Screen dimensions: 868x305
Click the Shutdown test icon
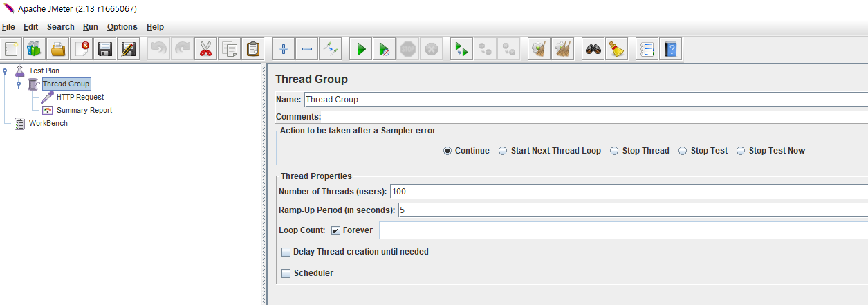(432, 49)
